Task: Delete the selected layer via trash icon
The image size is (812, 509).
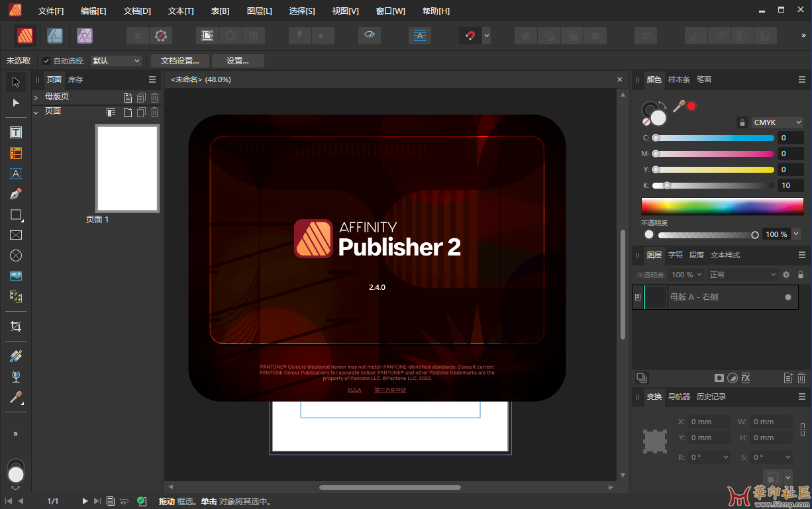Action: (801, 378)
